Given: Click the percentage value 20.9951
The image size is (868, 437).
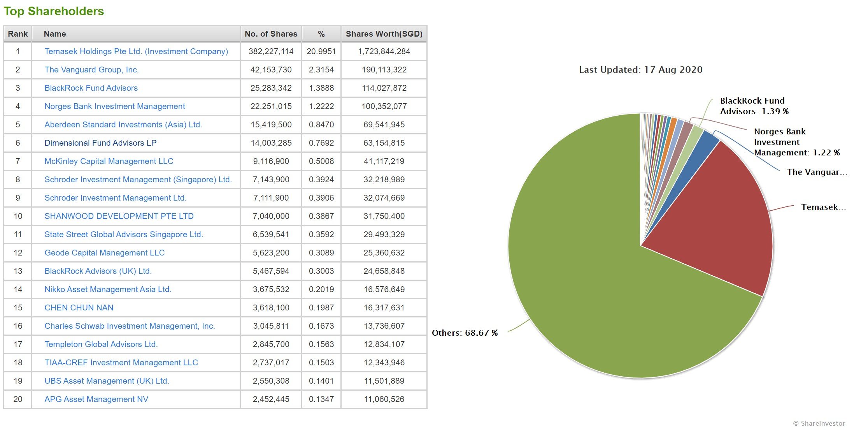Looking at the screenshot, I should (321, 51).
